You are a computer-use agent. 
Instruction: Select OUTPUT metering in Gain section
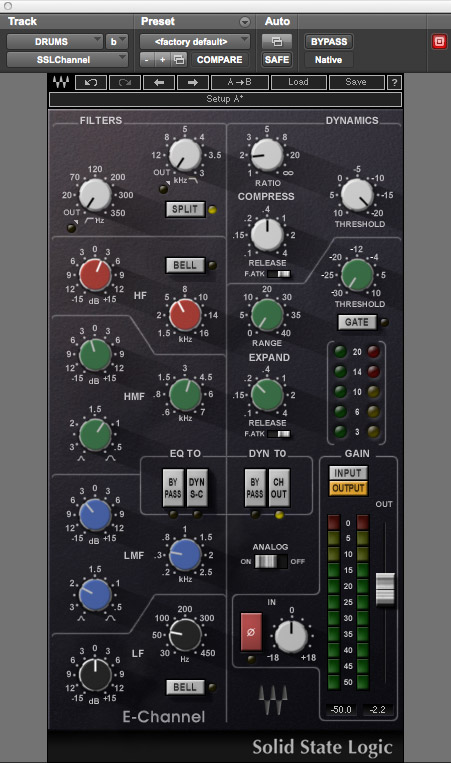pyautogui.click(x=348, y=488)
